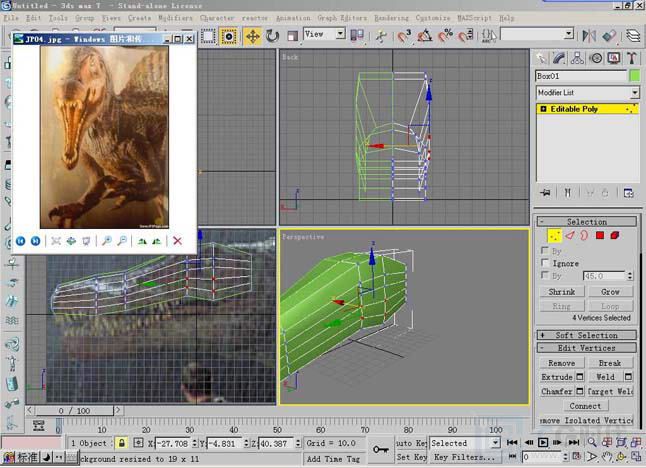The width and height of the screenshot is (646, 468).
Task: Toggle the angle snap icon
Action: click(424, 36)
